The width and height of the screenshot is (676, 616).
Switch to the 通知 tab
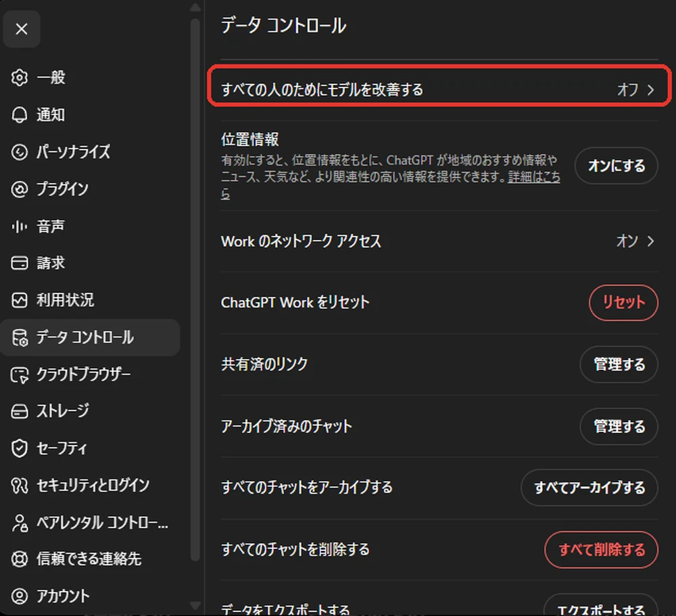tap(51, 115)
